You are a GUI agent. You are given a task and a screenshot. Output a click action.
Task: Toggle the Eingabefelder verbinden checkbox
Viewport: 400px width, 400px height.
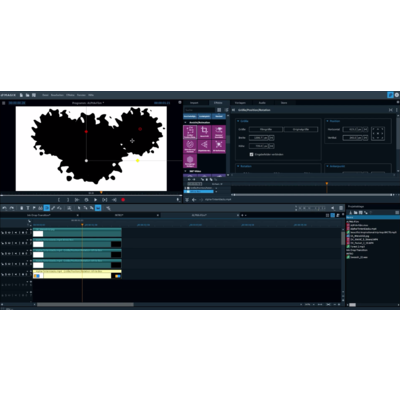click(252, 154)
